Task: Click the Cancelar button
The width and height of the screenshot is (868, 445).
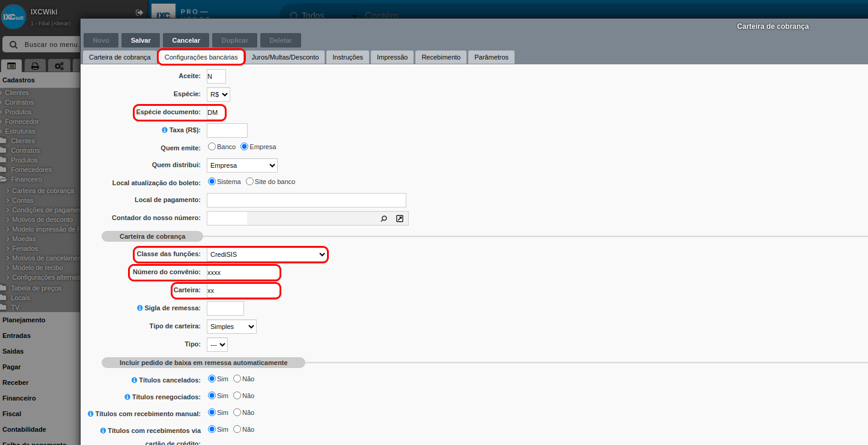Action: [186, 40]
